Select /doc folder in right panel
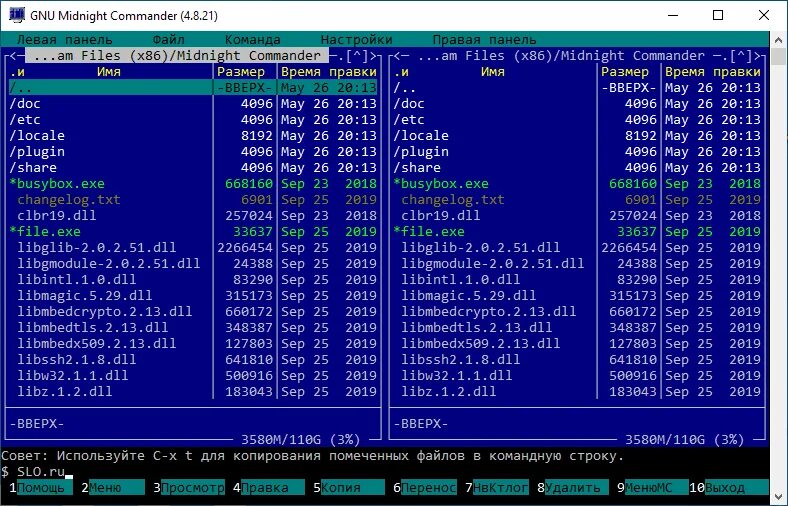 (577, 104)
